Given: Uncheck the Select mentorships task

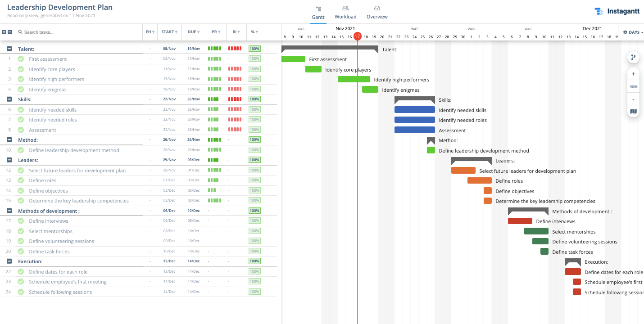Looking at the screenshot, I should coord(21,231).
